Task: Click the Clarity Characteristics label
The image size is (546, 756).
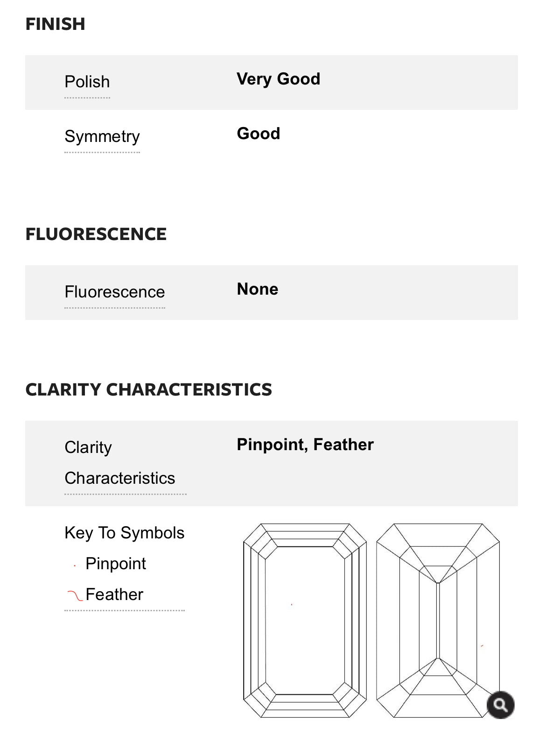Action: [x=120, y=463]
